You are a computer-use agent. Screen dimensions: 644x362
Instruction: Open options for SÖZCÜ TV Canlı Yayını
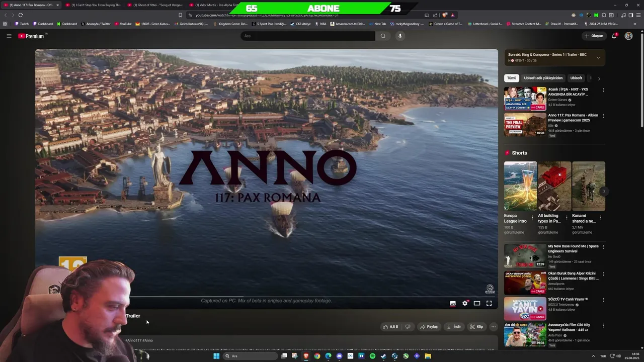tap(603, 300)
